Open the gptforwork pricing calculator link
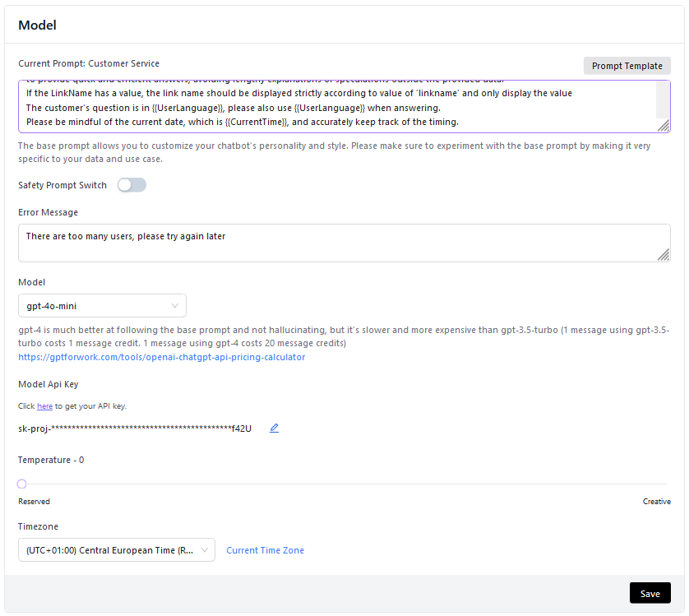The image size is (689, 616). pos(162,357)
